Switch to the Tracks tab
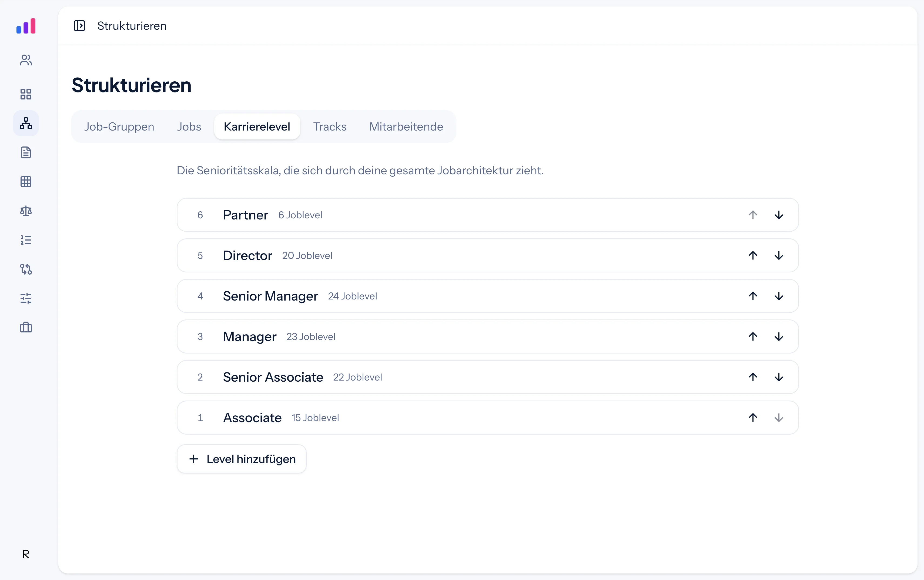Viewport: 924px width, 580px height. (330, 126)
